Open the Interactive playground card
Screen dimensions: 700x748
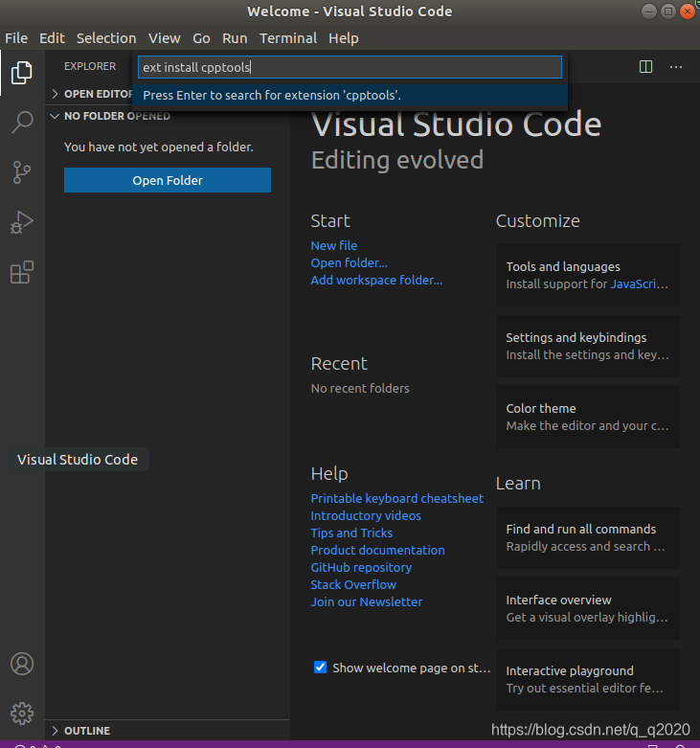(588, 679)
